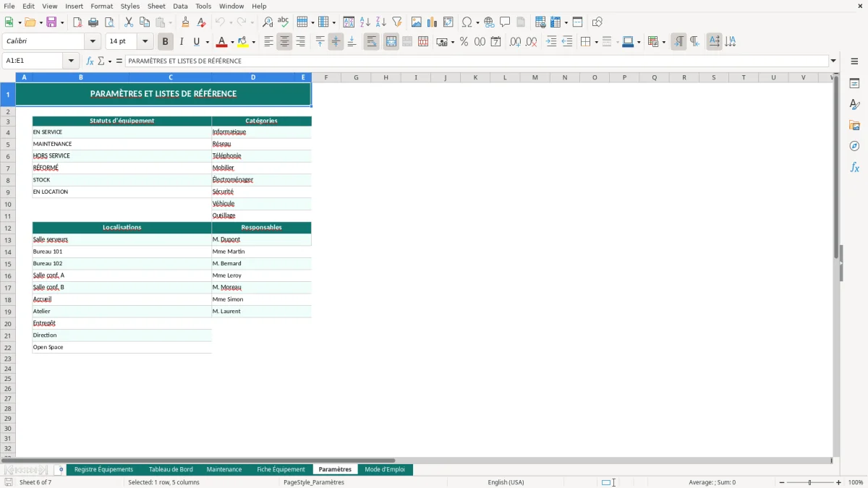Open the Font Size dropdown
Viewport: 868px width, 488px height.
[x=145, y=42]
